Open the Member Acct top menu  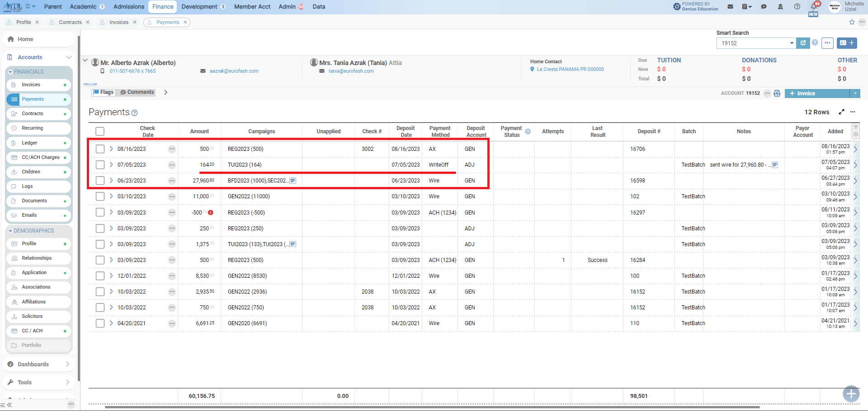pyautogui.click(x=252, y=7)
